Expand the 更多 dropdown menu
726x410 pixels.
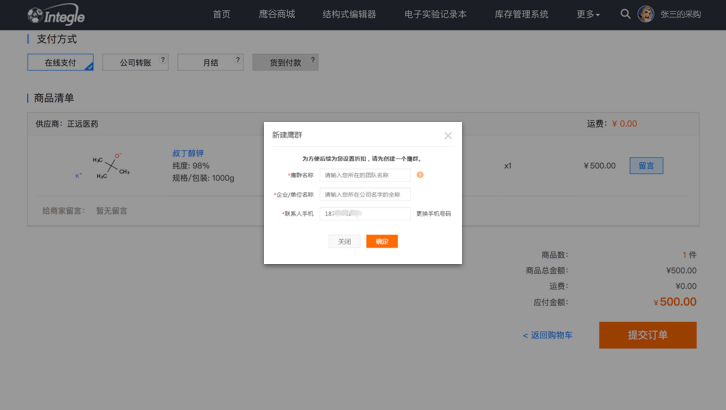coord(588,14)
